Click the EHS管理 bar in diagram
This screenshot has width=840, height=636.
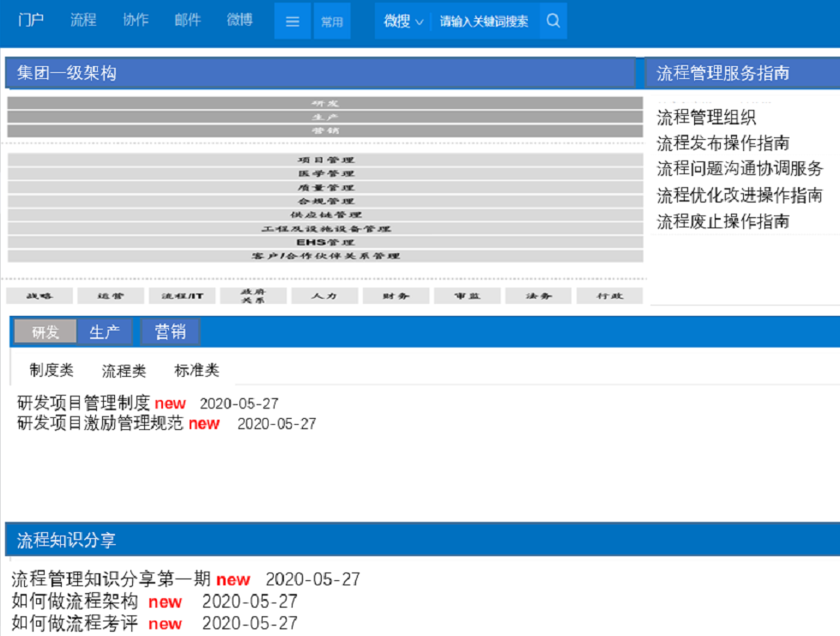(x=325, y=242)
